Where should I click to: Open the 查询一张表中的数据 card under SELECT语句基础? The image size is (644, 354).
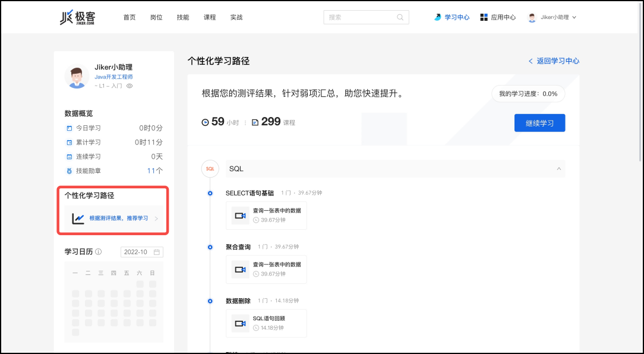tap(266, 216)
